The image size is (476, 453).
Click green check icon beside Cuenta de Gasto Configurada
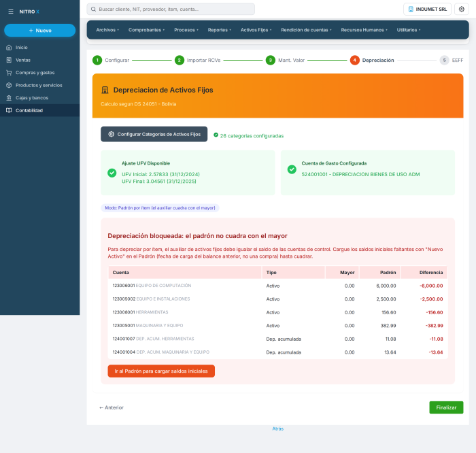pyautogui.click(x=292, y=169)
